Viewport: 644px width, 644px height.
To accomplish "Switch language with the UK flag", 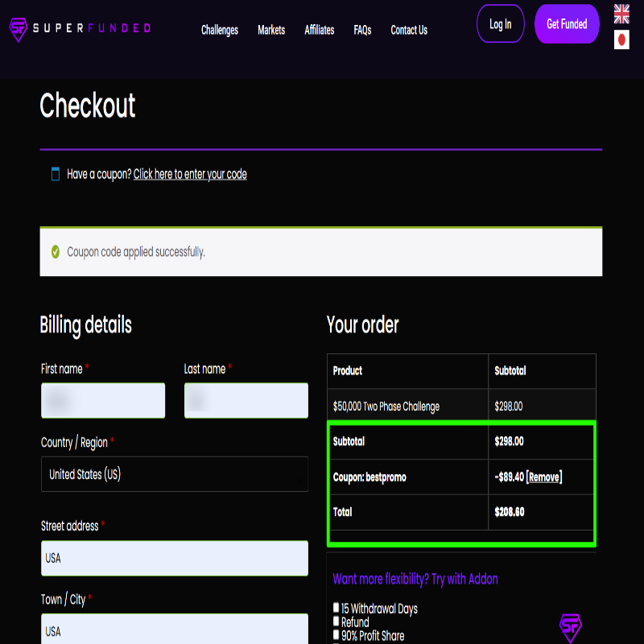I will (621, 13).
